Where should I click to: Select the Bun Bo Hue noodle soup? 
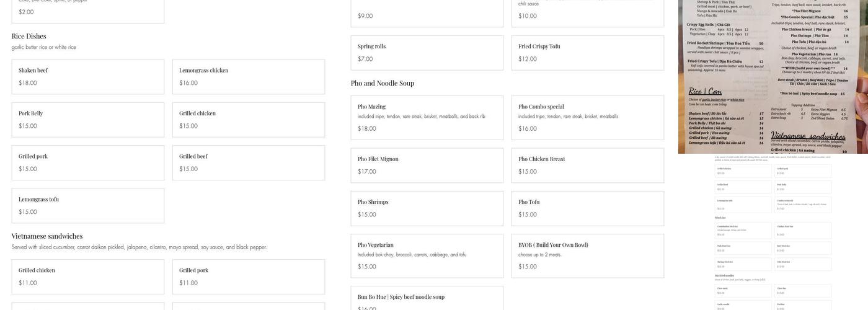coord(427,299)
